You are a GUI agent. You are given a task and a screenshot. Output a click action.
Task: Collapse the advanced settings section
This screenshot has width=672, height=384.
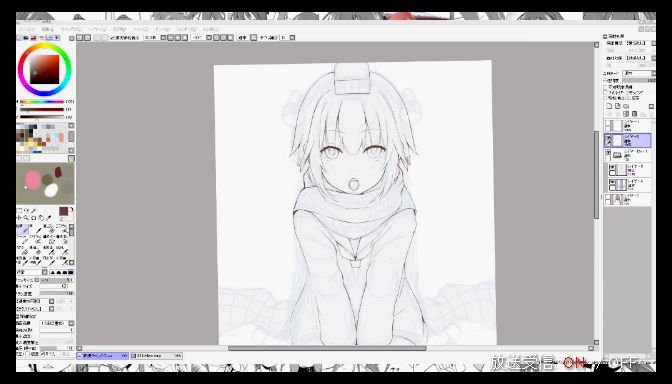point(18,317)
